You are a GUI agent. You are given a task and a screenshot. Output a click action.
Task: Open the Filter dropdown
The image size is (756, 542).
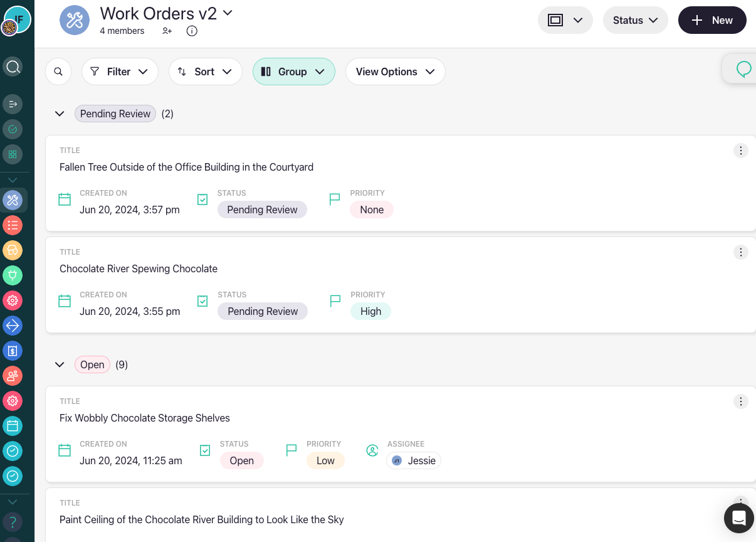tap(120, 72)
